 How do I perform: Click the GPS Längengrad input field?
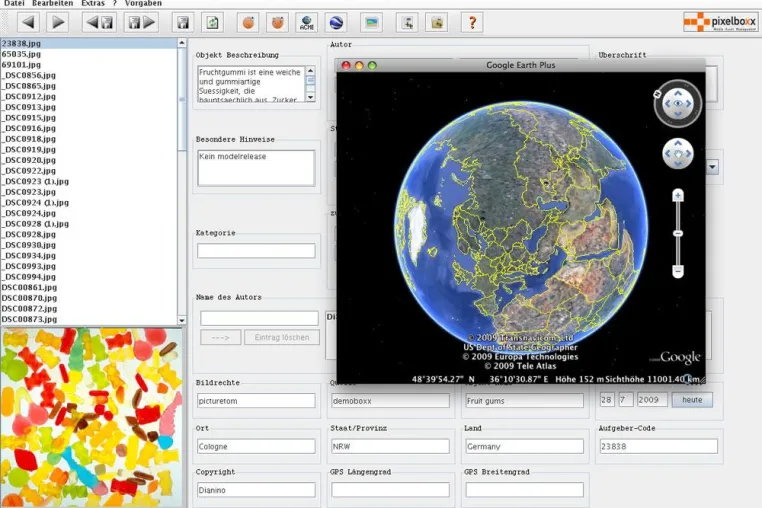coord(390,490)
